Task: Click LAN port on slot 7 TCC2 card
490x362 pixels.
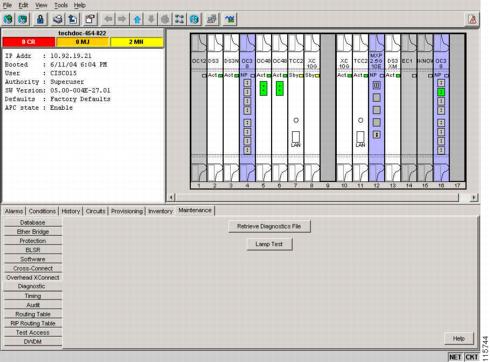Action: (x=296, y=137)
